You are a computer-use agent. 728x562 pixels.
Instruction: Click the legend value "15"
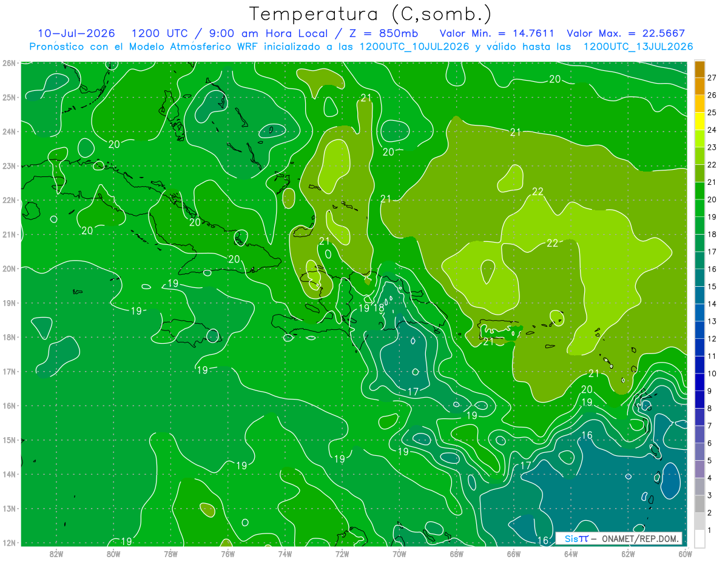point(712,286)
